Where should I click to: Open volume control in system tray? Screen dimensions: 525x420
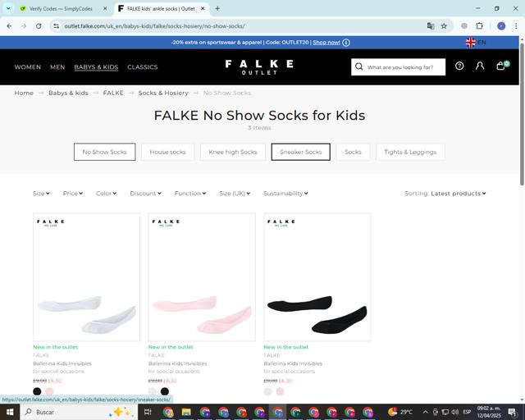click(454, 412)
